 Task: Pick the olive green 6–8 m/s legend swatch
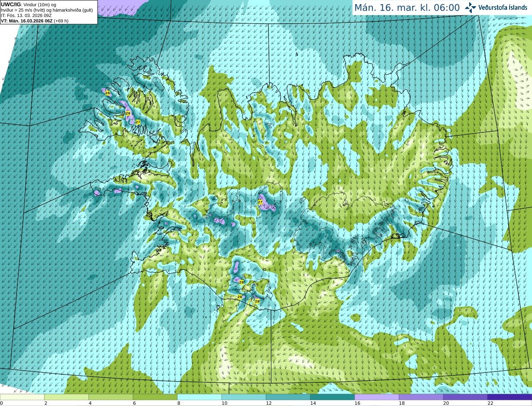click(x=155, y=397)
